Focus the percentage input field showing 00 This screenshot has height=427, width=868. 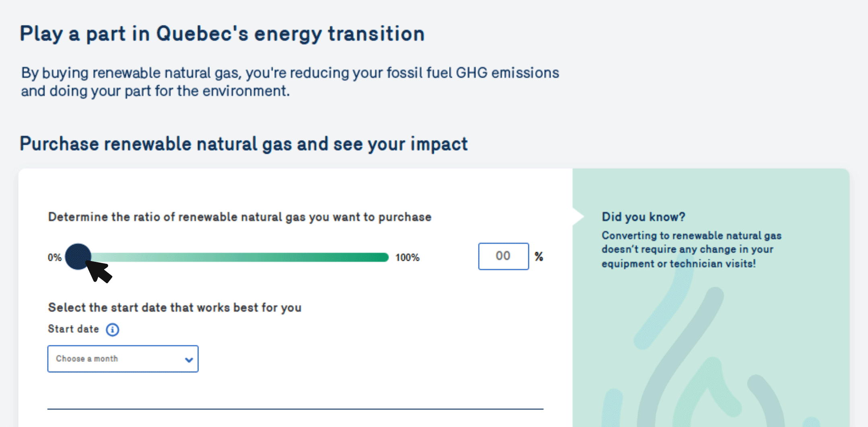pyautogui.click(x=503, y=256)
